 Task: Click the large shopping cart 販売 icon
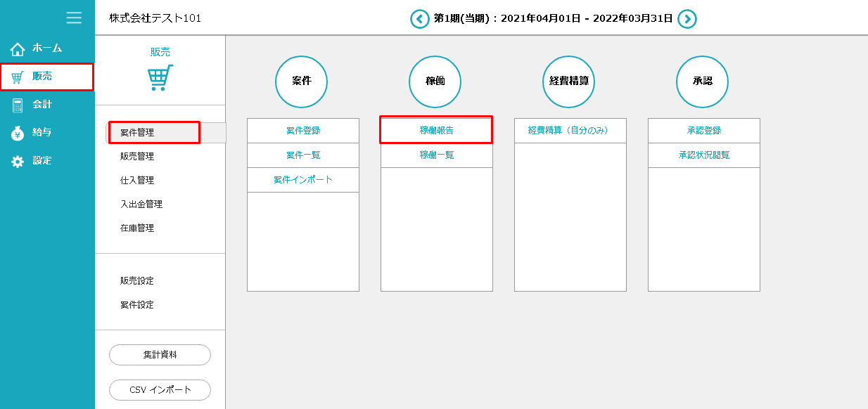[160, 77]
